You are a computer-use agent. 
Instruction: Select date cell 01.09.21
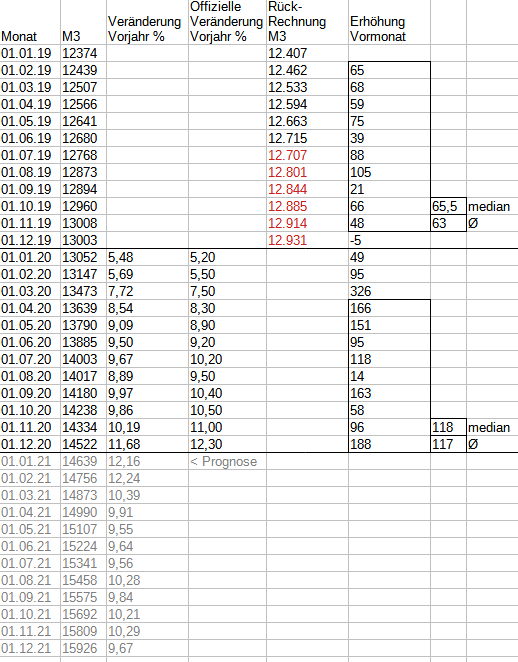30,597
